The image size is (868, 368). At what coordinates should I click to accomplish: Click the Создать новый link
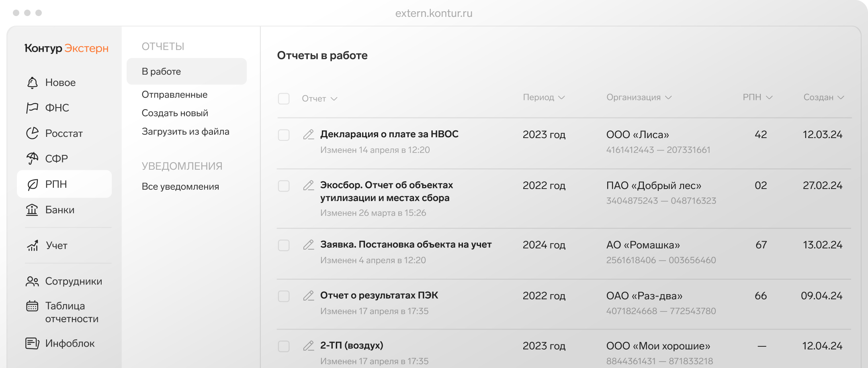point(175,113)
